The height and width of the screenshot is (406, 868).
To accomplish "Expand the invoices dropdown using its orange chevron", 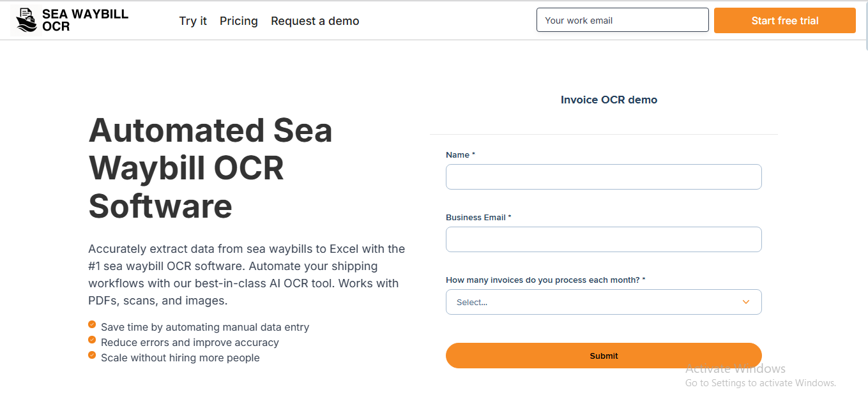I will coord(745,302).
